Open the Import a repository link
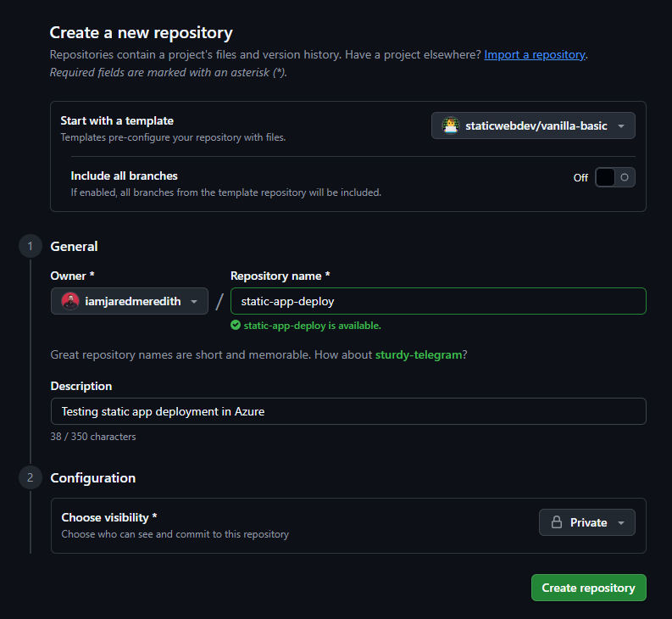 pos(534,54)
